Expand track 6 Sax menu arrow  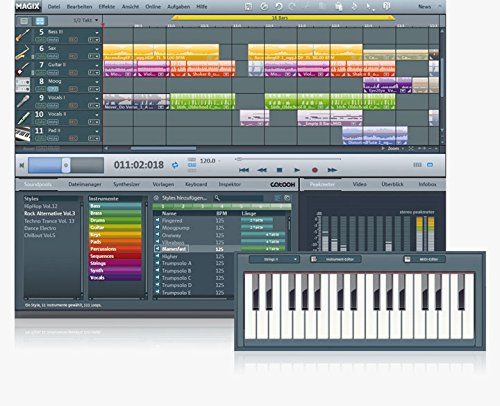pyautogui.click(x=97, y=49)
